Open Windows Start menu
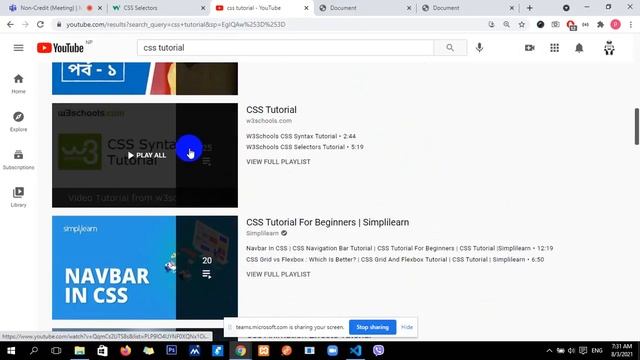 click(x=11, y=351)
